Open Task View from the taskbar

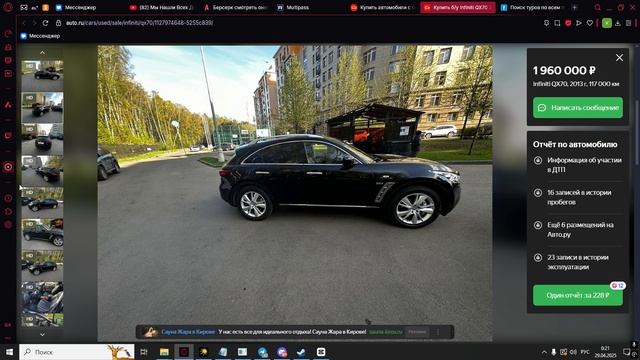pos(144,352)
